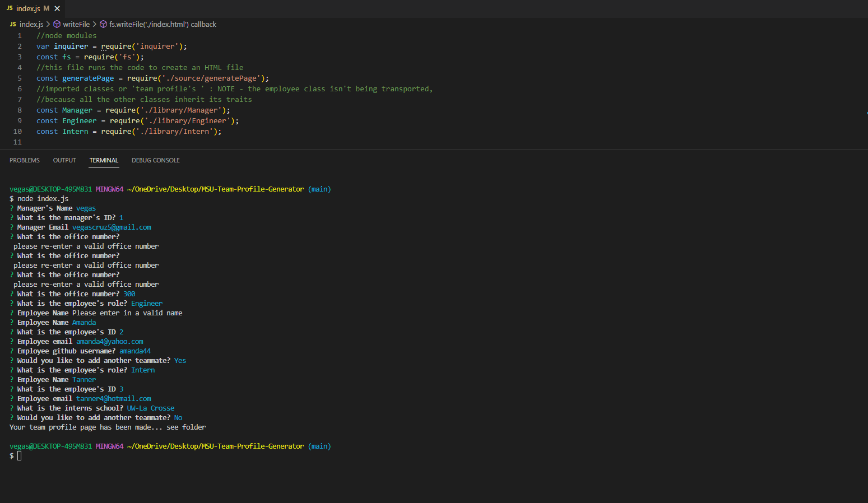Click line number 10 in the editor gutter

click(x=17, y=131)
